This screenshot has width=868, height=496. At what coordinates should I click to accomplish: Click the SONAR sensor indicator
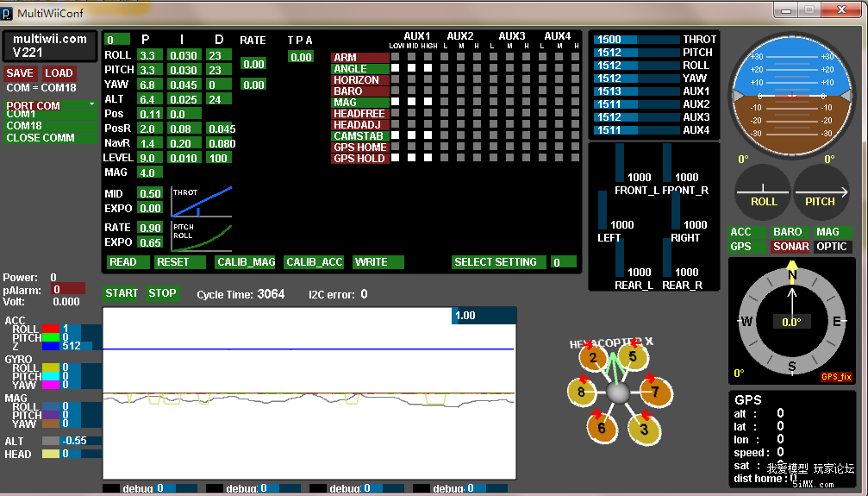point(790,247)
